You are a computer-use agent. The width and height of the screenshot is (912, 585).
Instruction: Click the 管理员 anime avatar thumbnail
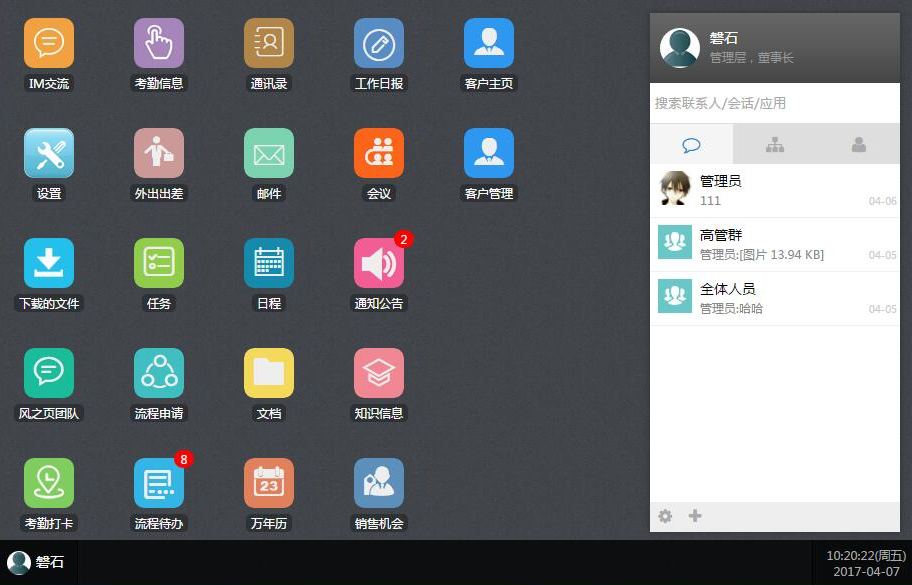click(675, 188)
